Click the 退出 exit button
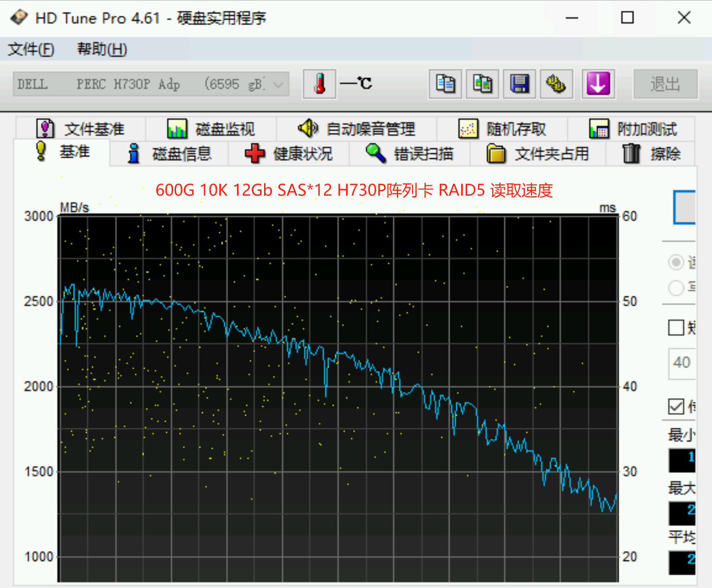 [665, 84]
